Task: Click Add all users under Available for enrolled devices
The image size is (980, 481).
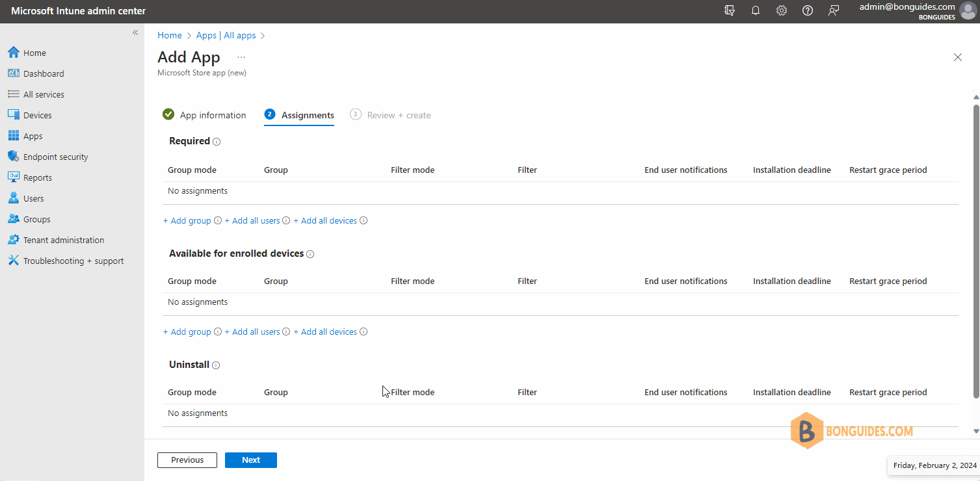Action: (252, 331)
